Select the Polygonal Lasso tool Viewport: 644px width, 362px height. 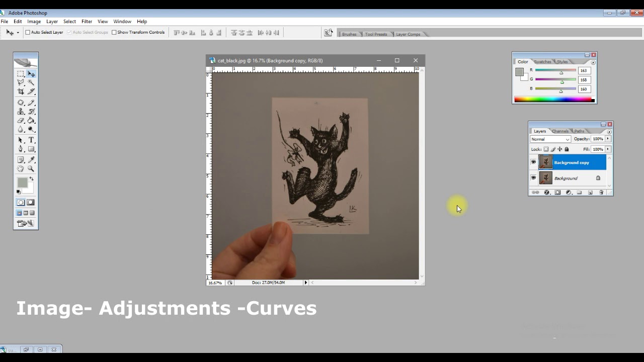[x=21, y=82]
